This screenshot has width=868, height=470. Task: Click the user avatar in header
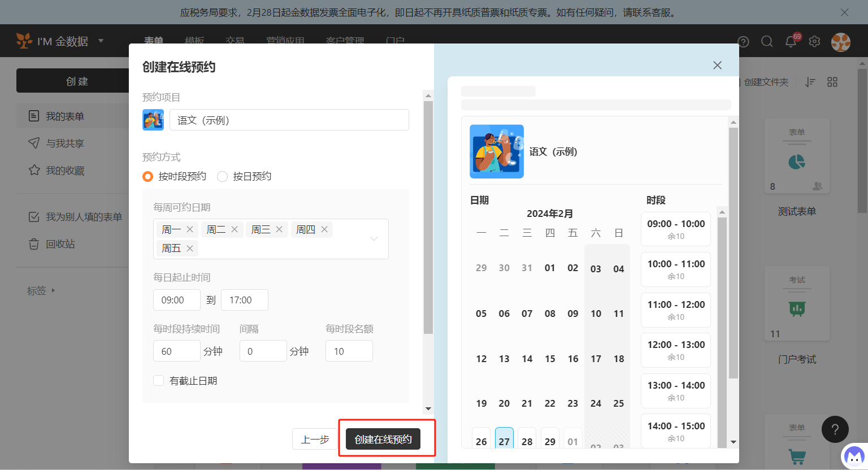(x=841, y=42)
